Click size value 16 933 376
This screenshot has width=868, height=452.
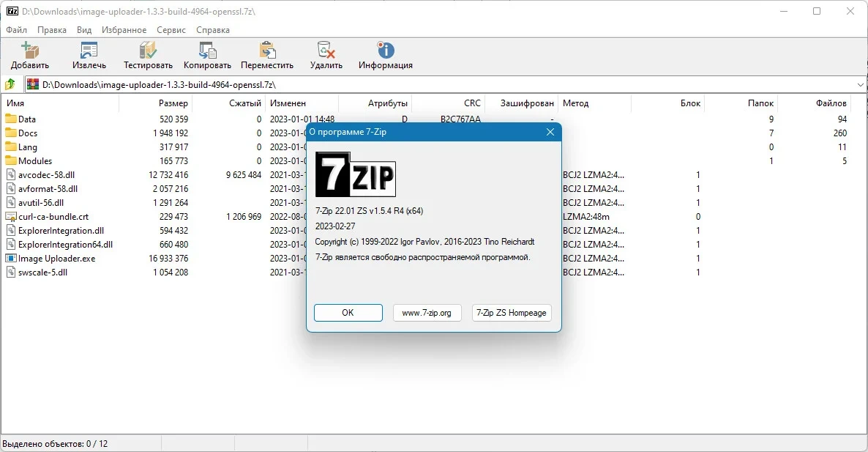[x=168, y=259]
